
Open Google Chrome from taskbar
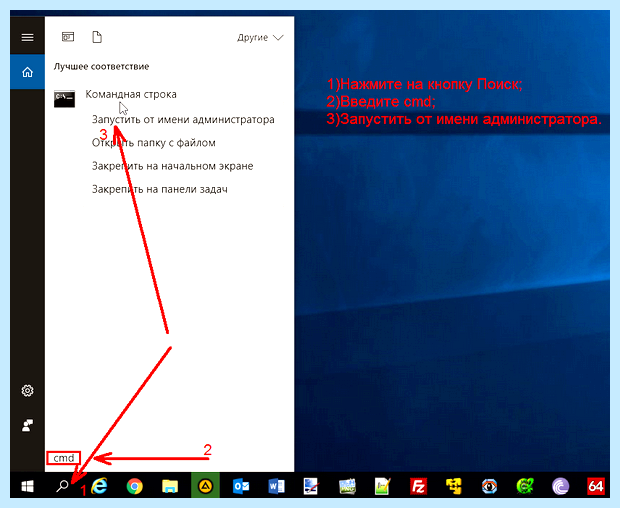click(134, 486)
